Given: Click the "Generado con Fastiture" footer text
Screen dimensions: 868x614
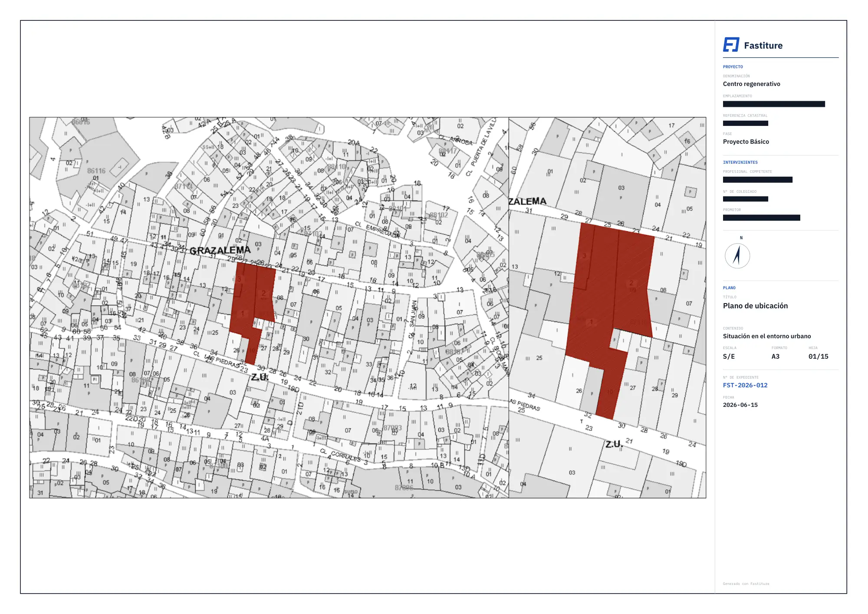Looking at the screenshot, I should (x=746, y=584).
